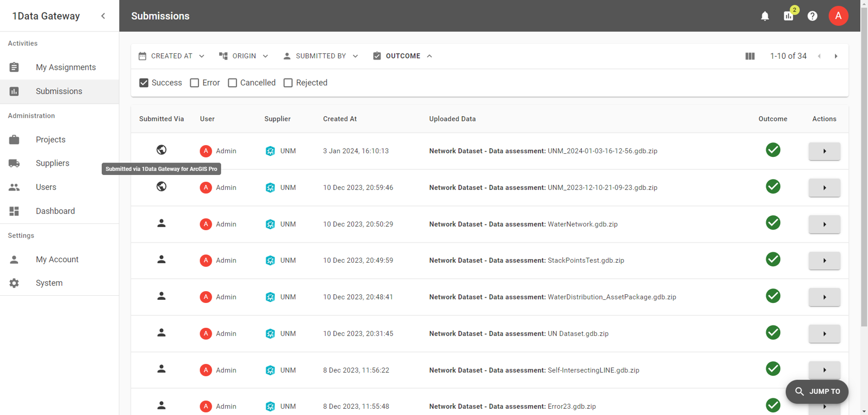
Task: Click globe icon on 3 Jan 2024 row
Action: 161,150
